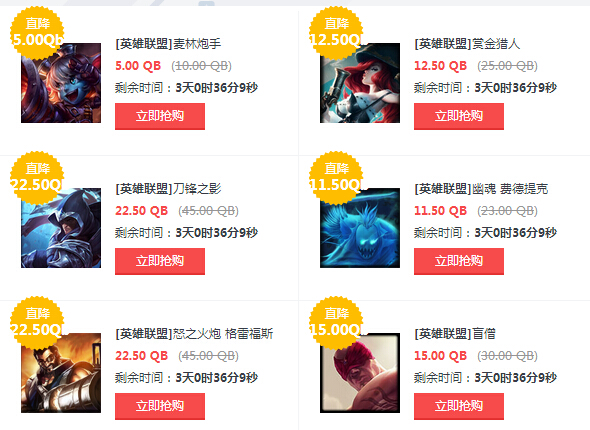Buy 刀锋之影 with 立即抢购 button
590x430 pixels.
pyautogui.click(x=160, y=261)
